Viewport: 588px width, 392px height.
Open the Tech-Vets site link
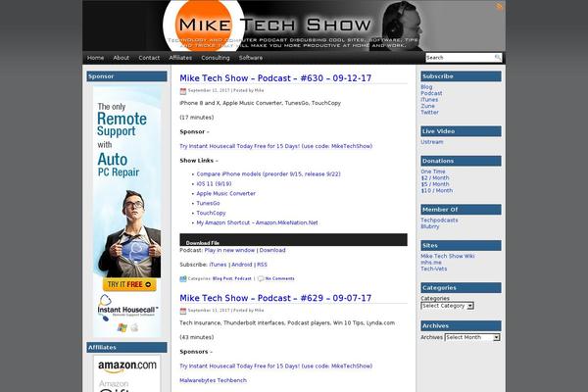click(x=434, y=269)
